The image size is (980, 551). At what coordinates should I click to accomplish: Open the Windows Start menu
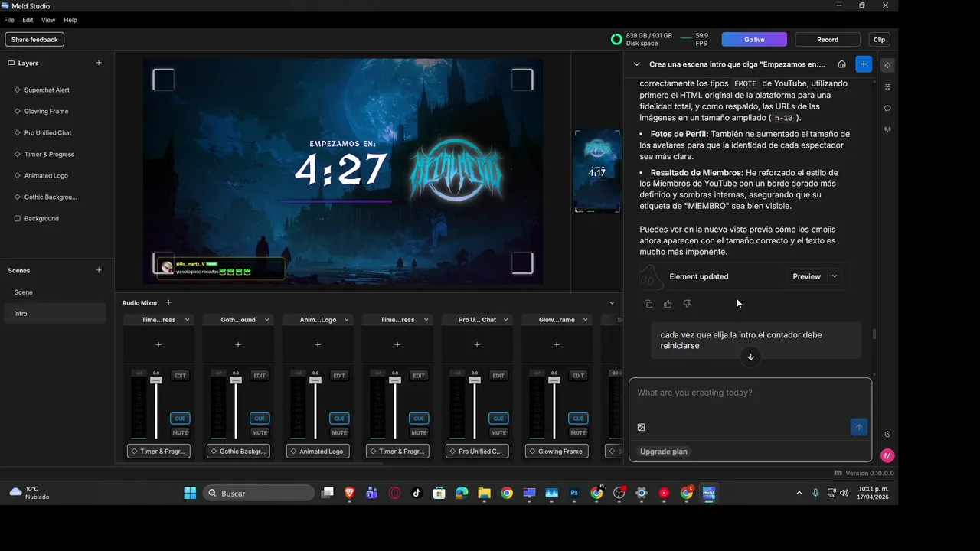coord(190,494)
